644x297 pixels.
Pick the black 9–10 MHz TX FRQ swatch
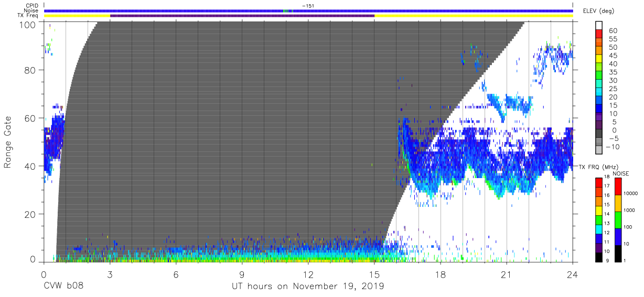pyautogui.click(x=600, y=257)
